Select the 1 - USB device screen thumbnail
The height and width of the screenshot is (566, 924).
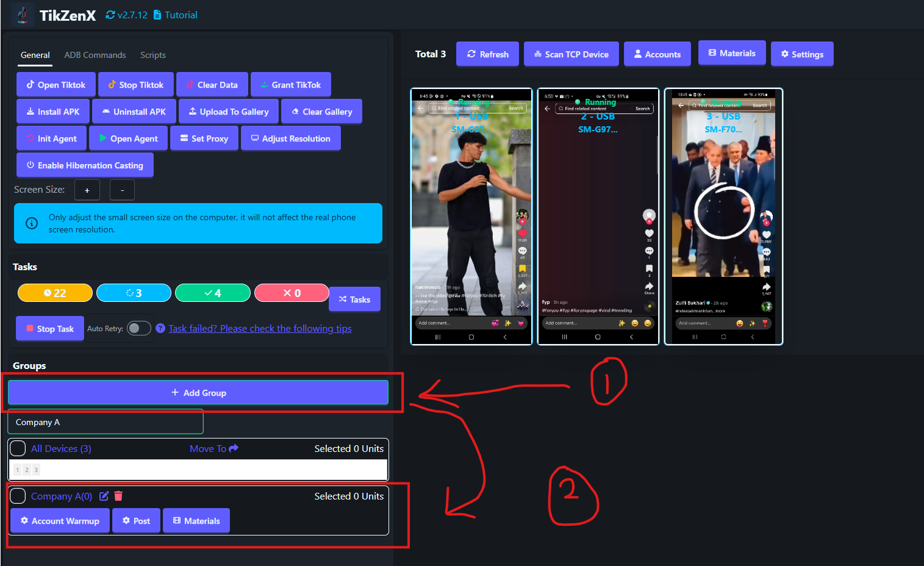471,217
